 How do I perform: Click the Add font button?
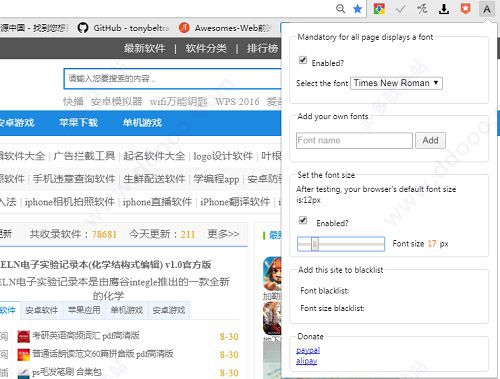click(x=430, y=140)
